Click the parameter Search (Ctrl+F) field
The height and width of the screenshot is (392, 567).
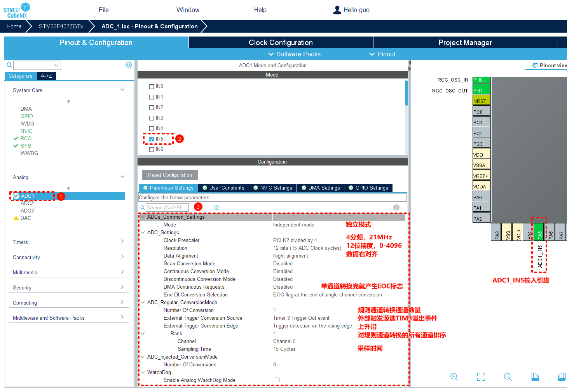tap(167, 208)
